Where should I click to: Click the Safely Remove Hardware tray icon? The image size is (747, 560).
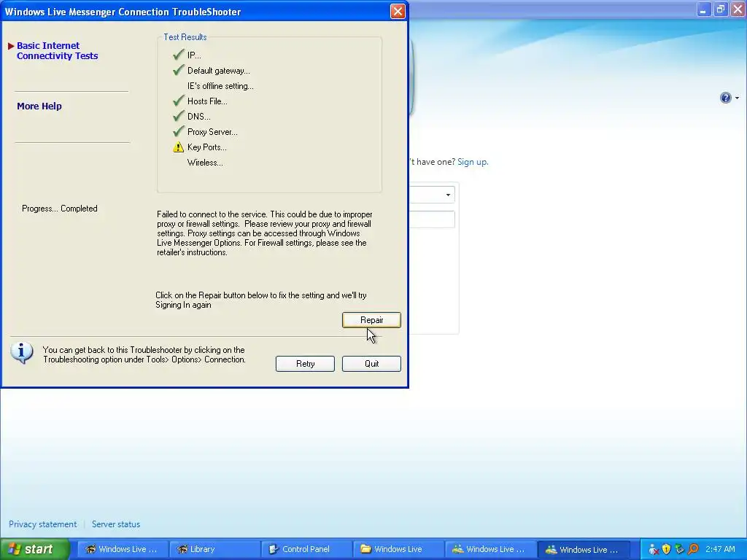(x=679, y=550)
